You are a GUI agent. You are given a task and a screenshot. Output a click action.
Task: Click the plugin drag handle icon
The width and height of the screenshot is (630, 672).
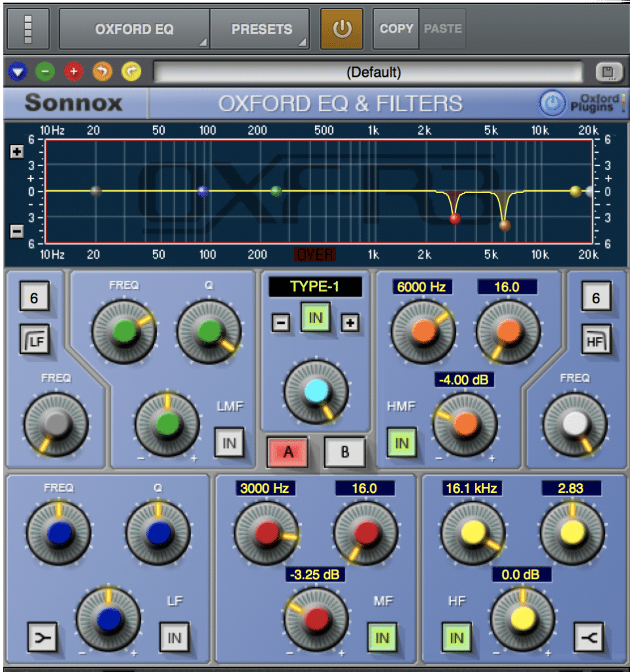pos(28,29)
